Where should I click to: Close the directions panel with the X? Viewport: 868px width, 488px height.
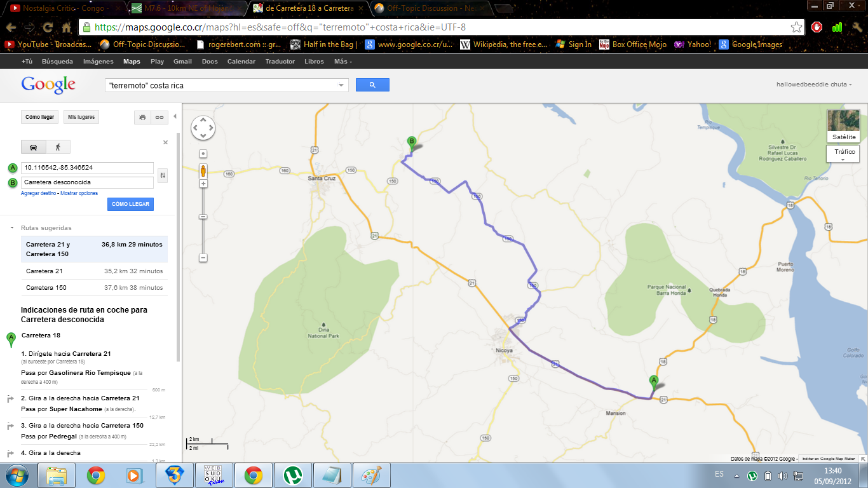(166, 142)
